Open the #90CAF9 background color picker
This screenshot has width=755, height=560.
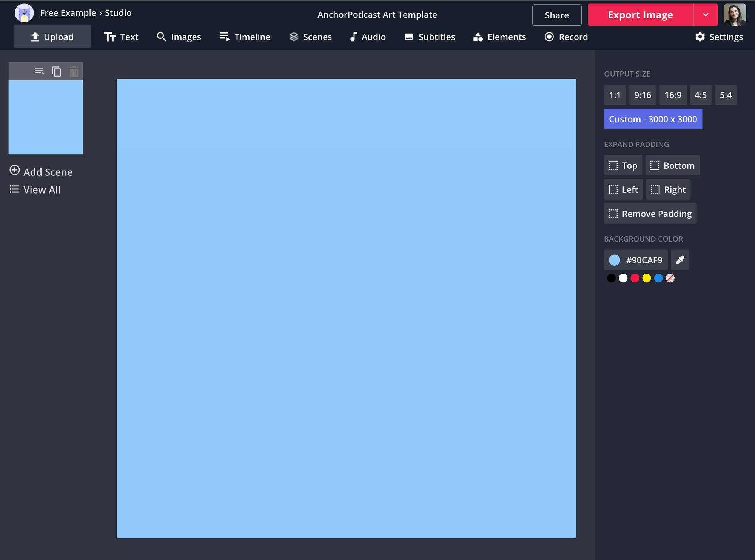click(636, 260)
